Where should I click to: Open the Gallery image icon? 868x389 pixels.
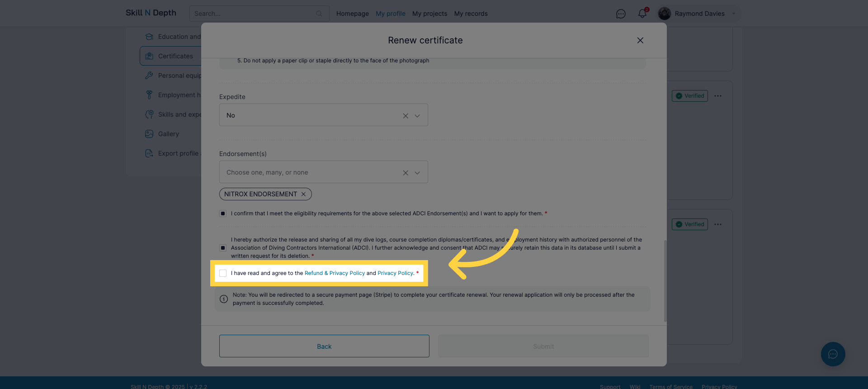(149, 133)
